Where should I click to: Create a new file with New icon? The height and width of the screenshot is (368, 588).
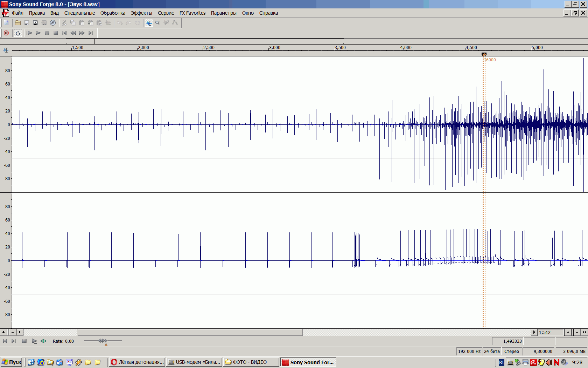(x=6, y=23)
